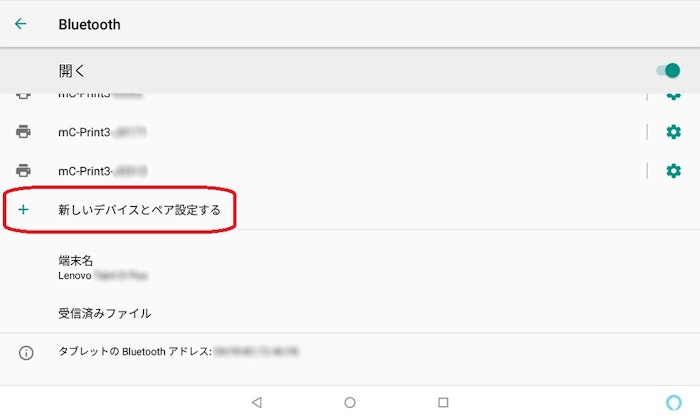Tap the blue ring assistant icon
Screen dimensions: 700x420
(x=674, y=402)
